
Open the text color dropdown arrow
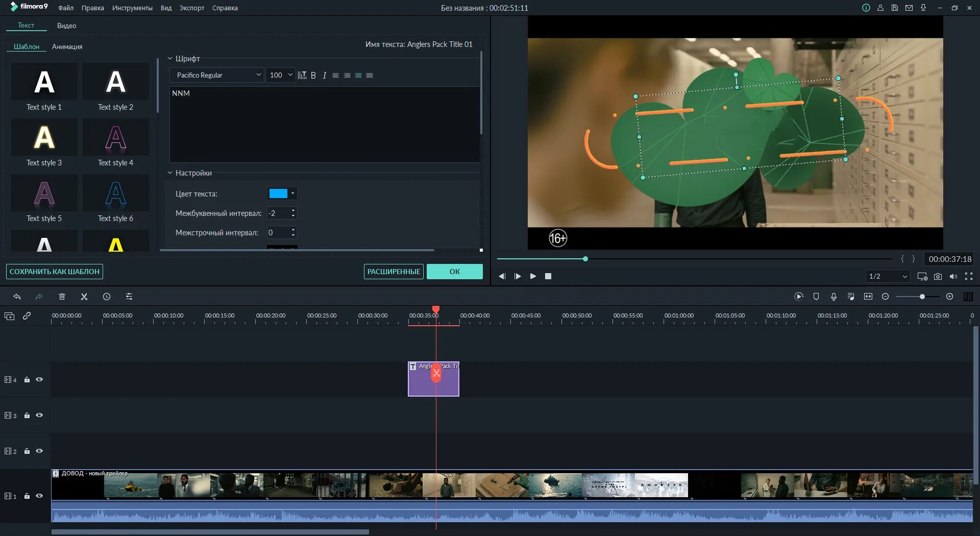pyautogui.click(x=292, y=193)
